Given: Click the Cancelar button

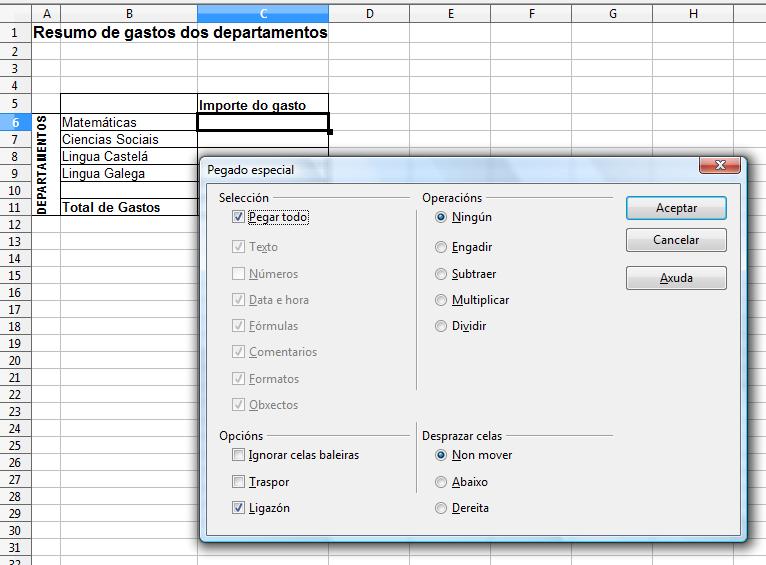Looking at the screenshot, I should 676,240.
